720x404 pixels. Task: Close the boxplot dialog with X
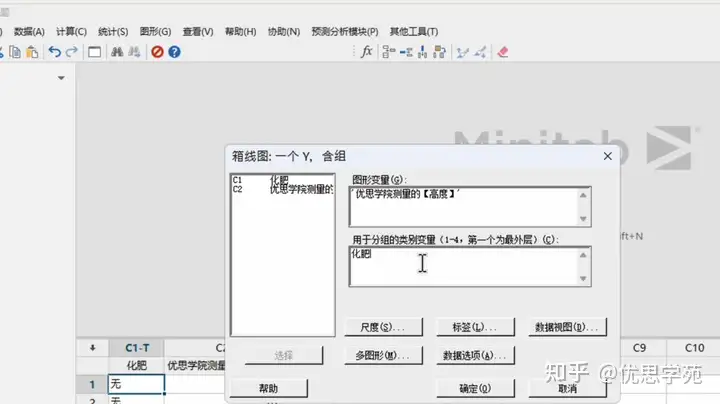[608, 156]
